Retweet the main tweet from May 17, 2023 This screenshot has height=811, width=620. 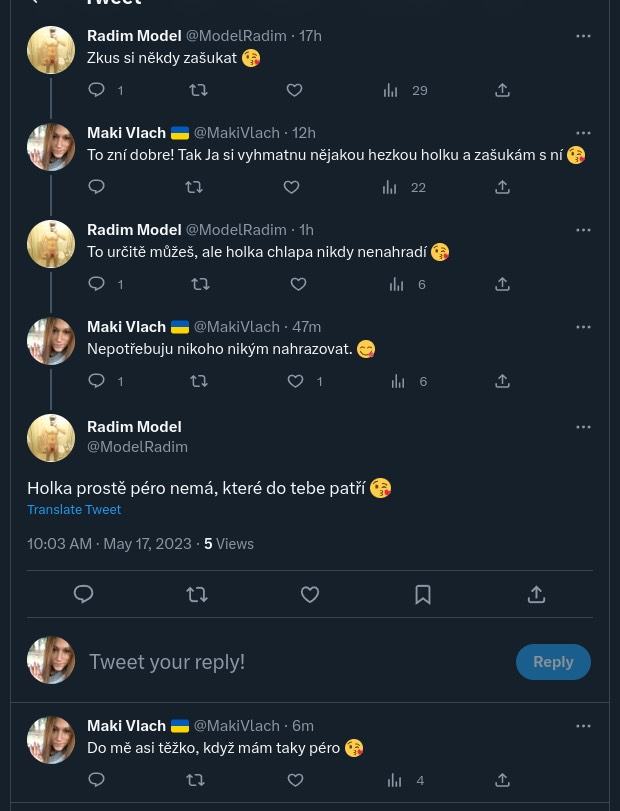tap(197, 595)
